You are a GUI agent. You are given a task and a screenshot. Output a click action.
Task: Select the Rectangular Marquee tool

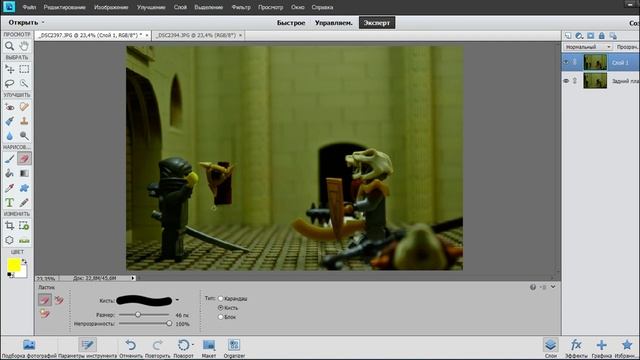(x=24, y=69)
